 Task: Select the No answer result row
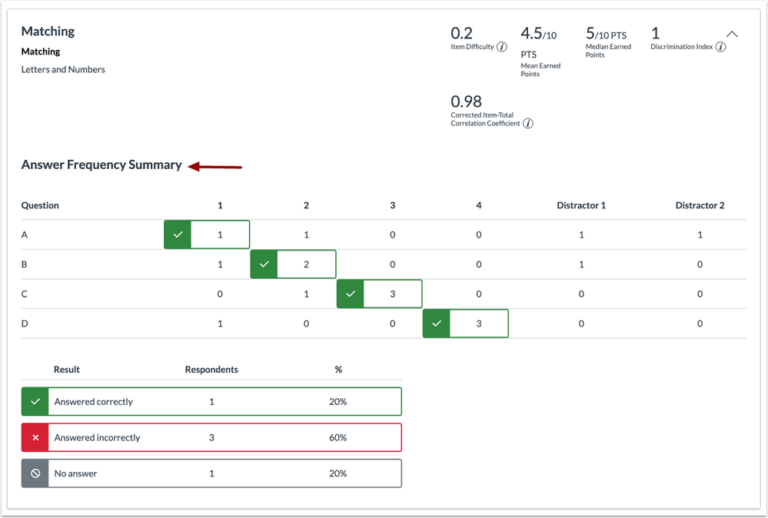coord(212,473)
